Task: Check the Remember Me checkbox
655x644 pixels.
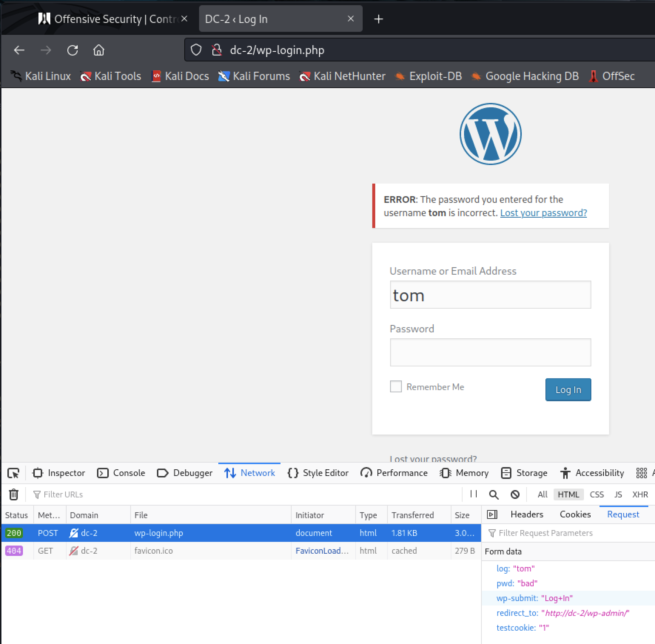Action: coord(395,386)
